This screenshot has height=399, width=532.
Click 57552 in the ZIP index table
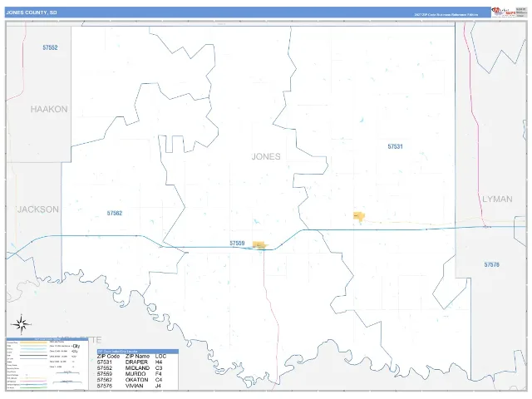coord(105,368)
